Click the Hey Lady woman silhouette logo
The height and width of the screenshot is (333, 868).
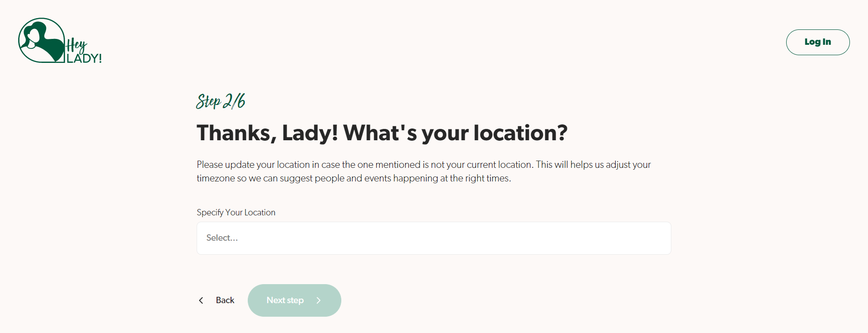coord(41,41)
